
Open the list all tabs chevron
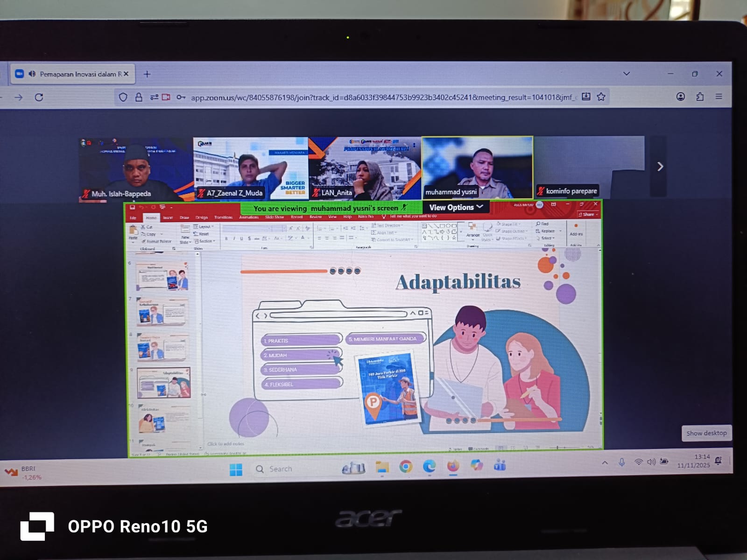pos(627,74)
